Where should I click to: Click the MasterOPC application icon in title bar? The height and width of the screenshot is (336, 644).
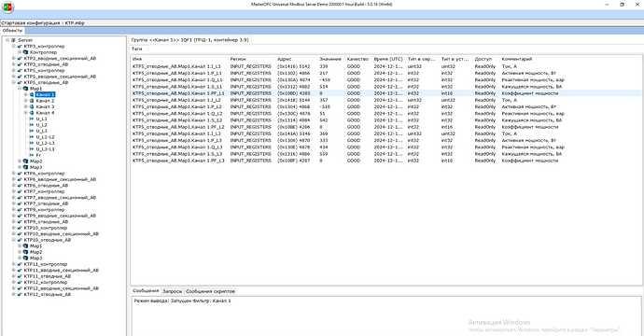(7, 7)
